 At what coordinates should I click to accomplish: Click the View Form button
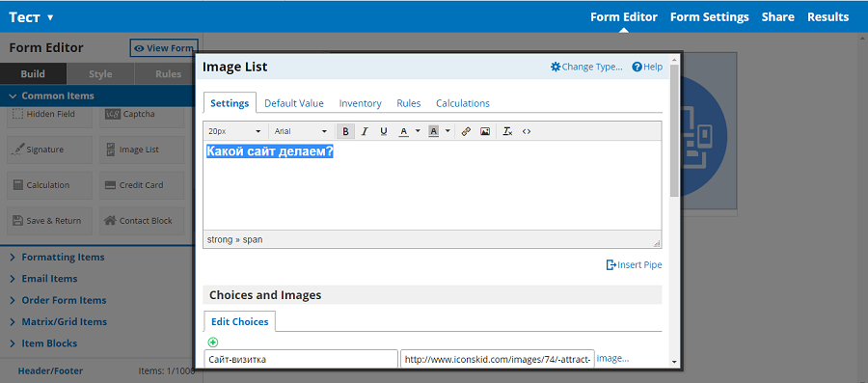pos(164,48)
